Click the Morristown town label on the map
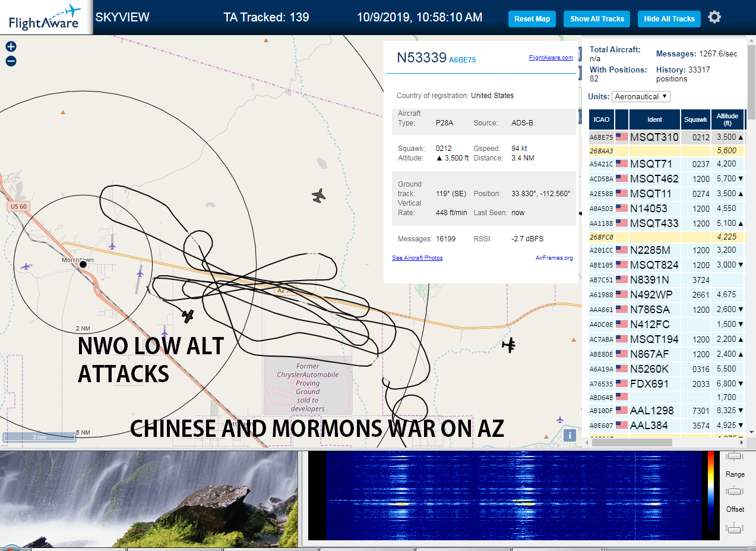Image resolution: width=756 pixels, height=551 pixels. click(x=78, y=260)
